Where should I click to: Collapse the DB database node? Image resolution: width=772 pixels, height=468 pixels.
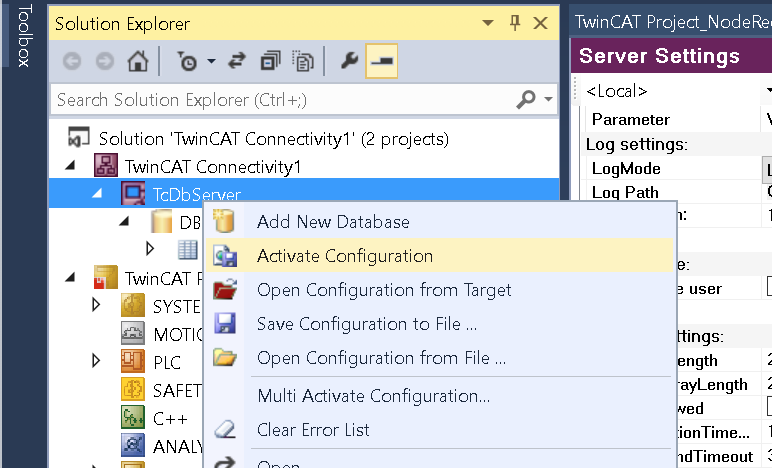[x=125, y=221]
